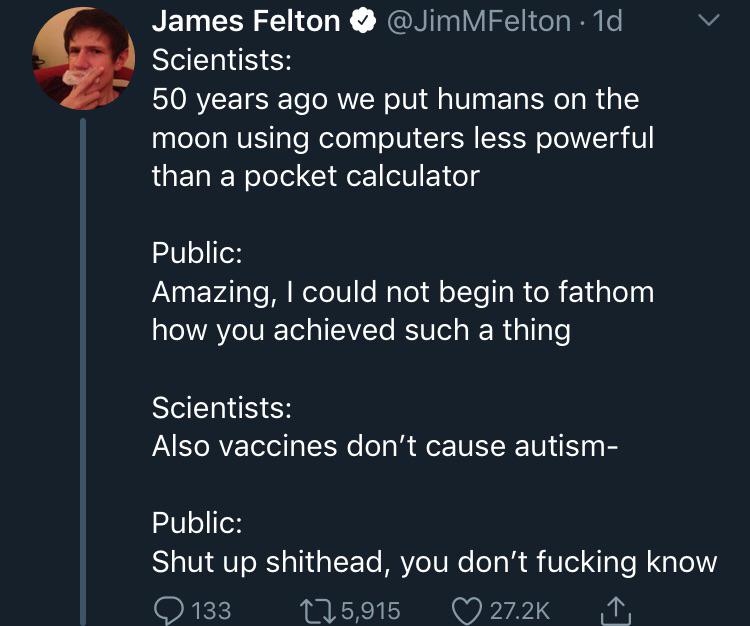Click the final line of the tweet
Screen dimensions: 750x626
point(434,562)
